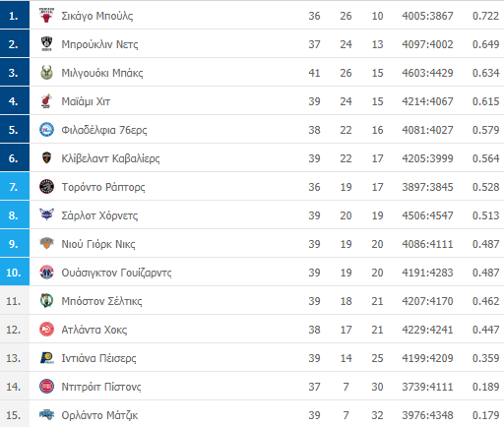Click the Boston Celtics green logo
This screenshot has width=504, height=427.
(x=46, y=301)
